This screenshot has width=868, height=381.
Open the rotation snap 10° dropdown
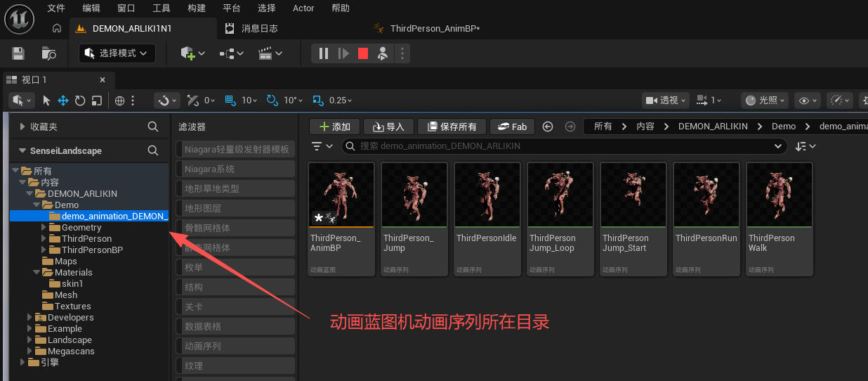293,101
